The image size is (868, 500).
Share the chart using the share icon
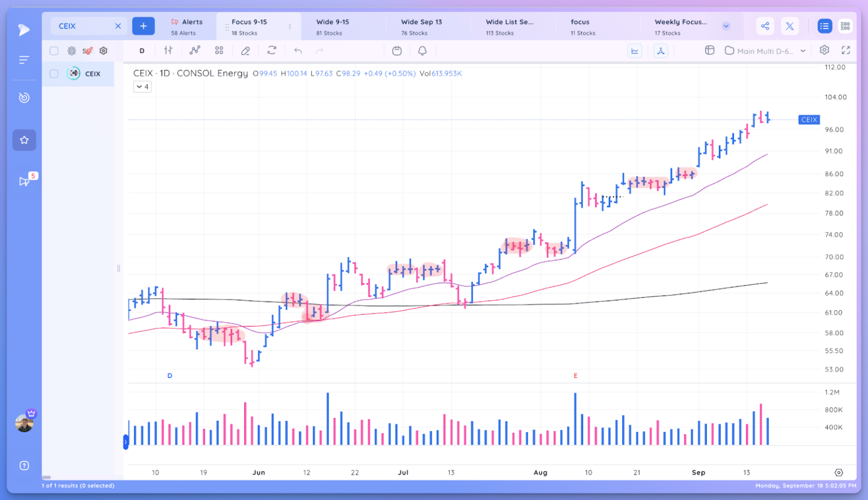tap(765, 26)
